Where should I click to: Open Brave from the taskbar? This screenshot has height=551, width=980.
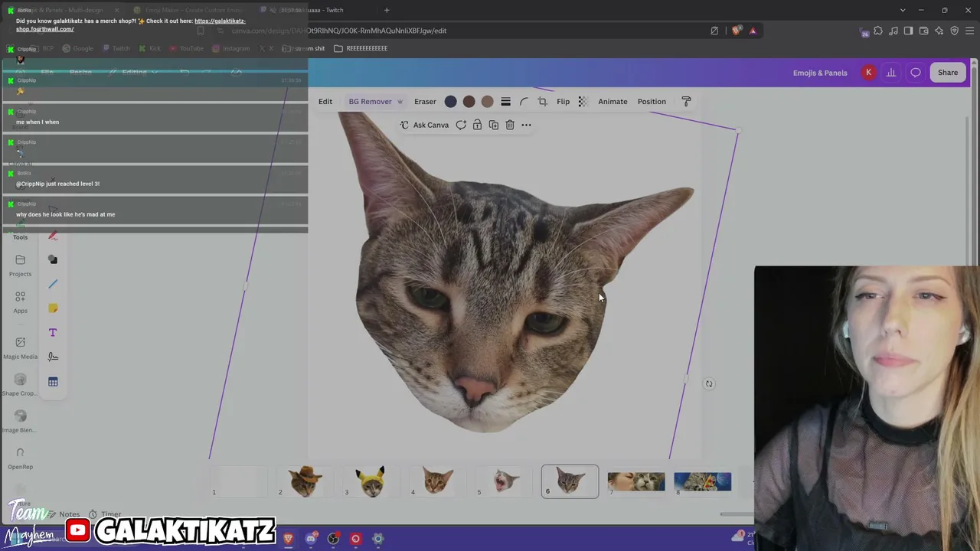click(288, 539)
